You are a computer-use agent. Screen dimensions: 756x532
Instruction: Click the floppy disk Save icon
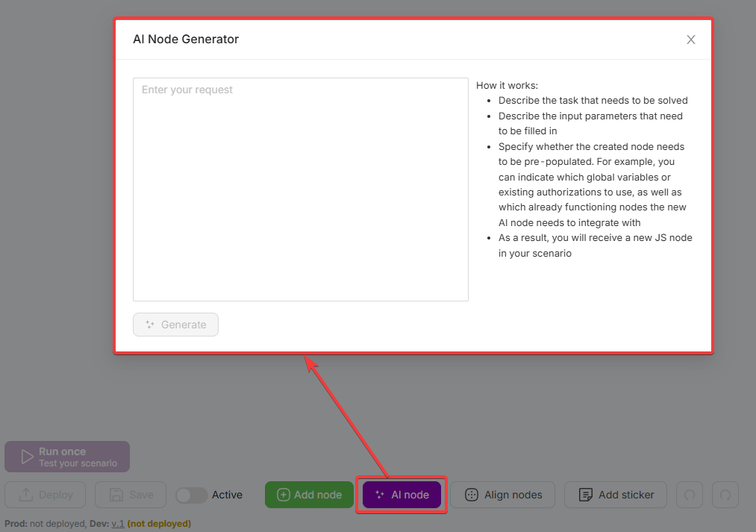click(116, 495)
